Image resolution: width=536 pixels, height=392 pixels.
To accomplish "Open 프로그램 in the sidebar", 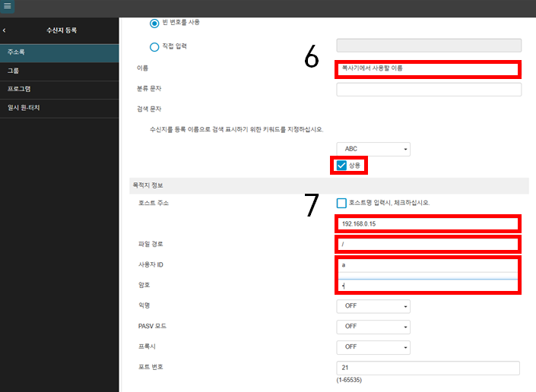I will point(59,90).
